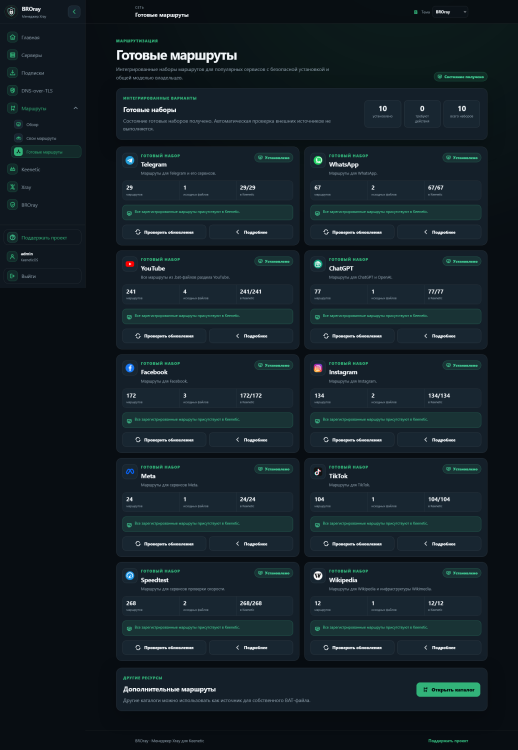The image size is (518, 750).
Task: Collapse the Маршруты sidebar section chevron
Action: click(76, 109)
